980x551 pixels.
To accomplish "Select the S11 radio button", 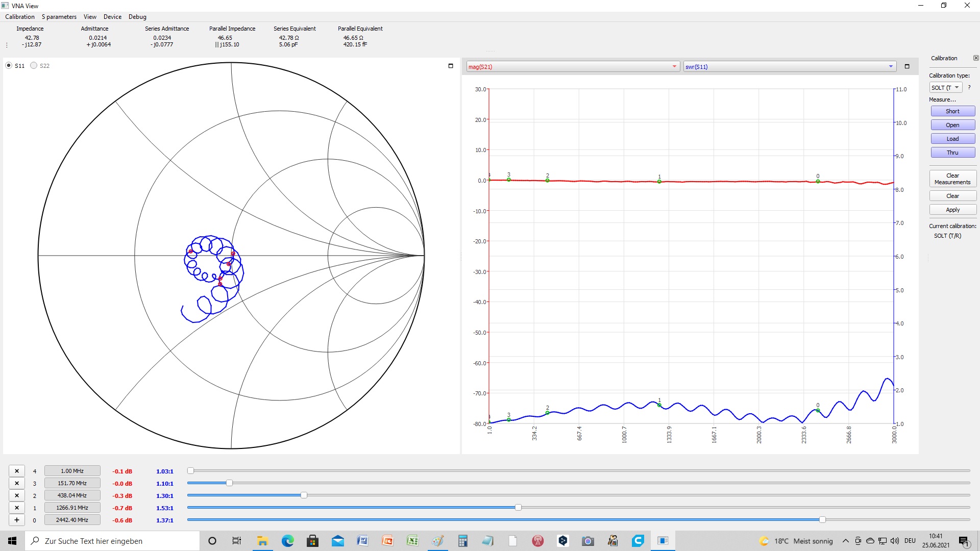I will (9, 65).
